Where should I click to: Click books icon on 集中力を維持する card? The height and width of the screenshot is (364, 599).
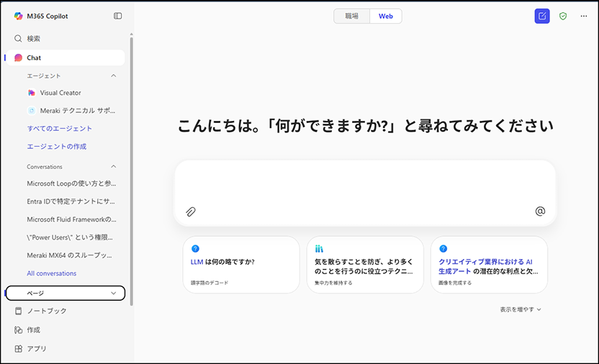319,249
